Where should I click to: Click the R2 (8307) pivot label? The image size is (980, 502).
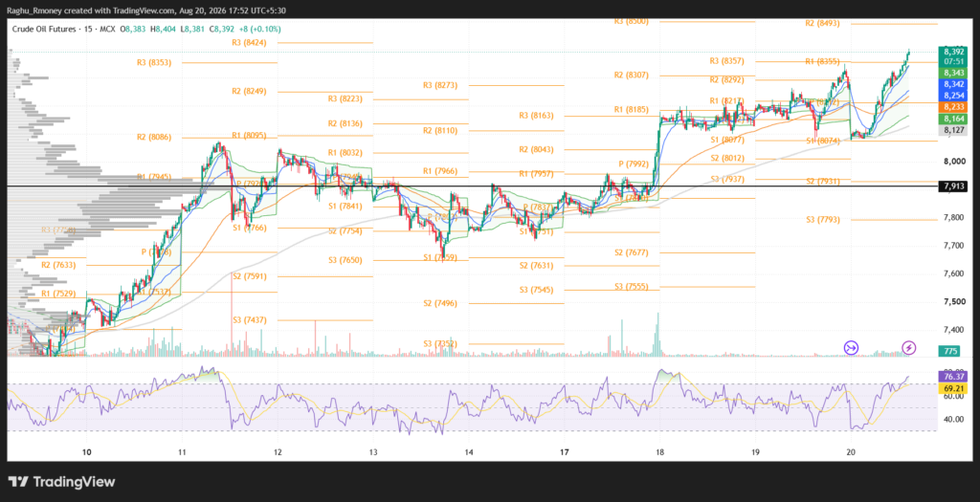coord(632,75)
